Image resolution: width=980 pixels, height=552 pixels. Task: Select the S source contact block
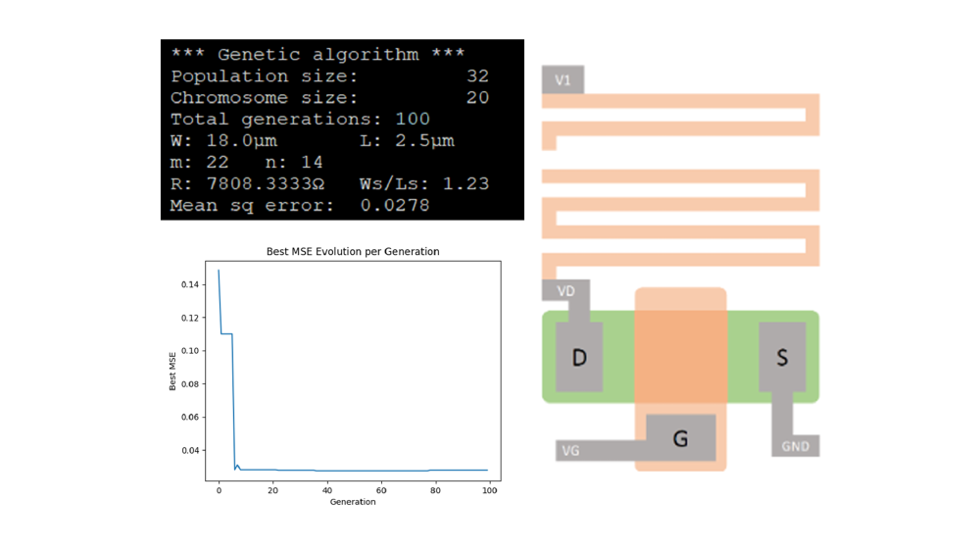[782, 357]
